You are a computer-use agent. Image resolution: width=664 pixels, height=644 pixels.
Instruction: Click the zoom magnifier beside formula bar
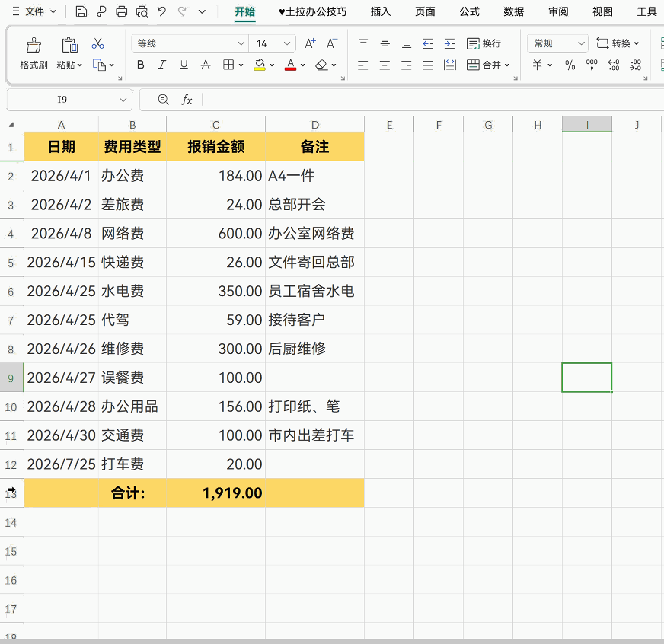pos(163,100)
